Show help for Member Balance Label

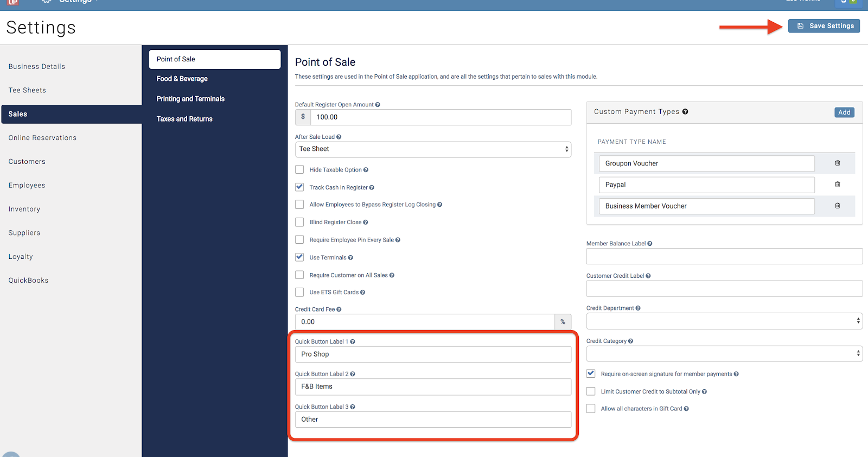(x=650, y=244)
